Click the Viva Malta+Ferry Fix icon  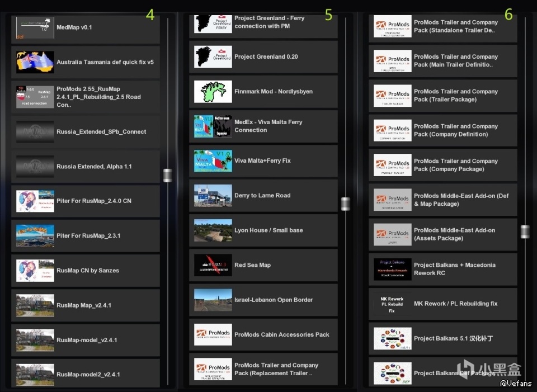(213, 161)
